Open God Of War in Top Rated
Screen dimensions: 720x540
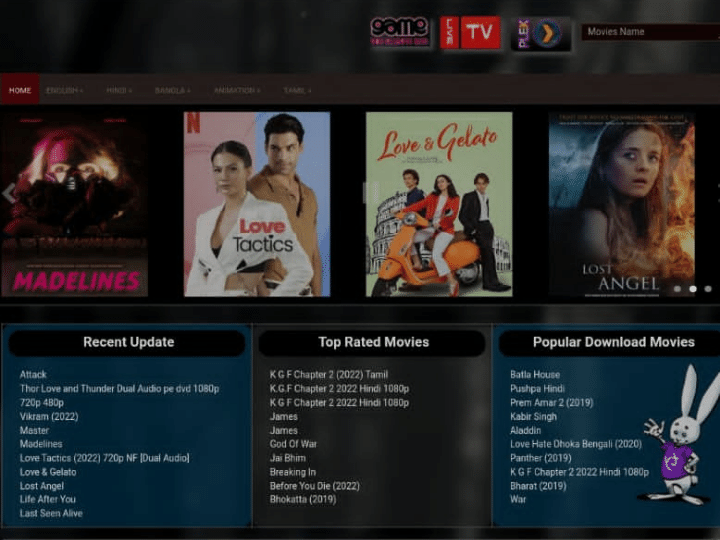(x=293, y=444)
